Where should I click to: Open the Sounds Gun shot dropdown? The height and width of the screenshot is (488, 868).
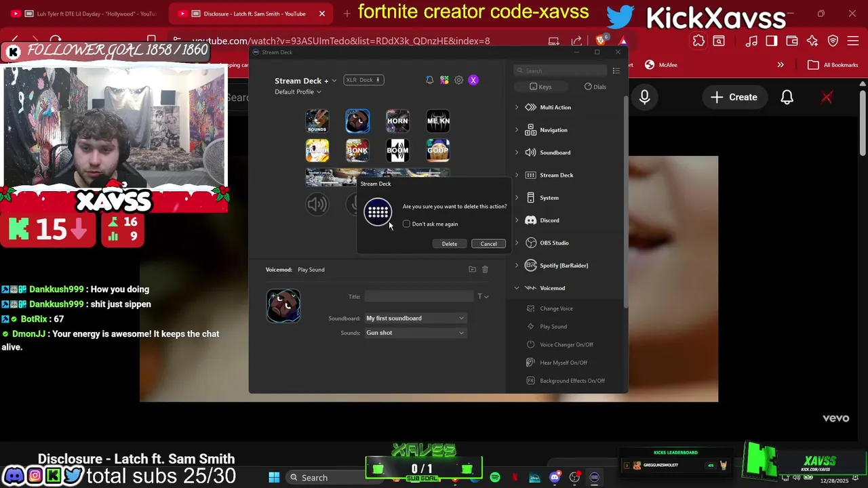click(x=415, y=333)
